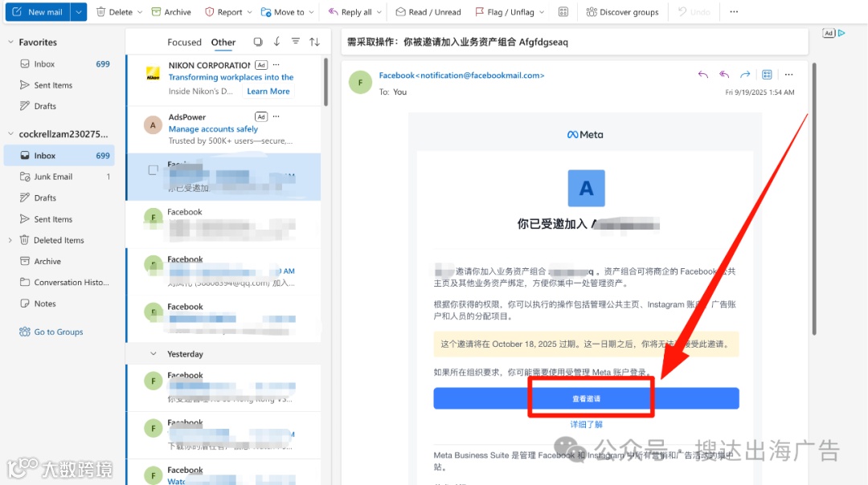The image size is (868, 485).
Task: Click the apps icon in message header
Action: point(767,75)
